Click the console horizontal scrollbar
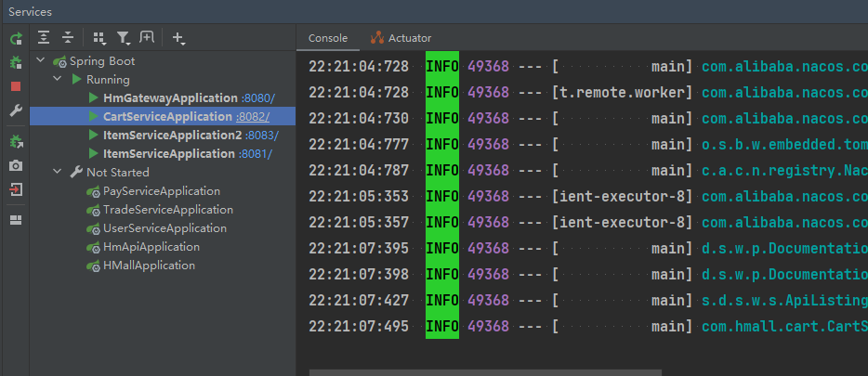Viewport: 868px width, 376px height. (x=483, y=371)
